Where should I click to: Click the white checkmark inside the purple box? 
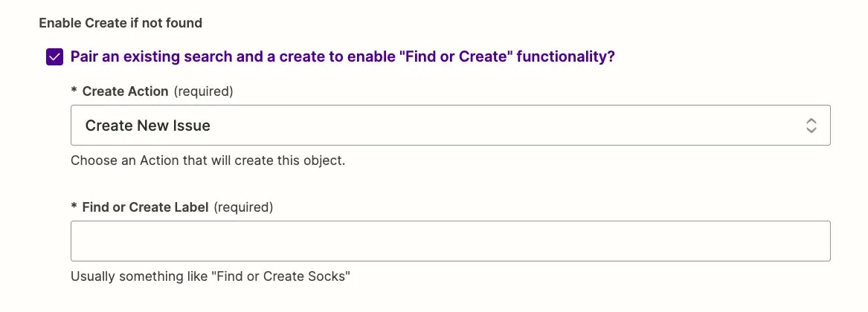coord(54,57)
